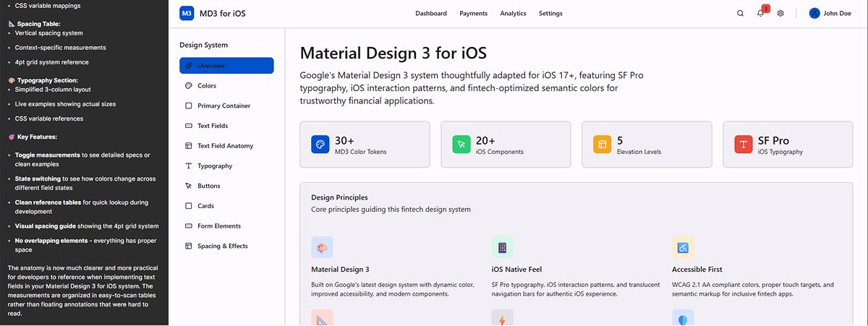Screen dimensions: 868x326
Task: Click the search icon in header
Action: pyautogui.click(x=740, y=14)
